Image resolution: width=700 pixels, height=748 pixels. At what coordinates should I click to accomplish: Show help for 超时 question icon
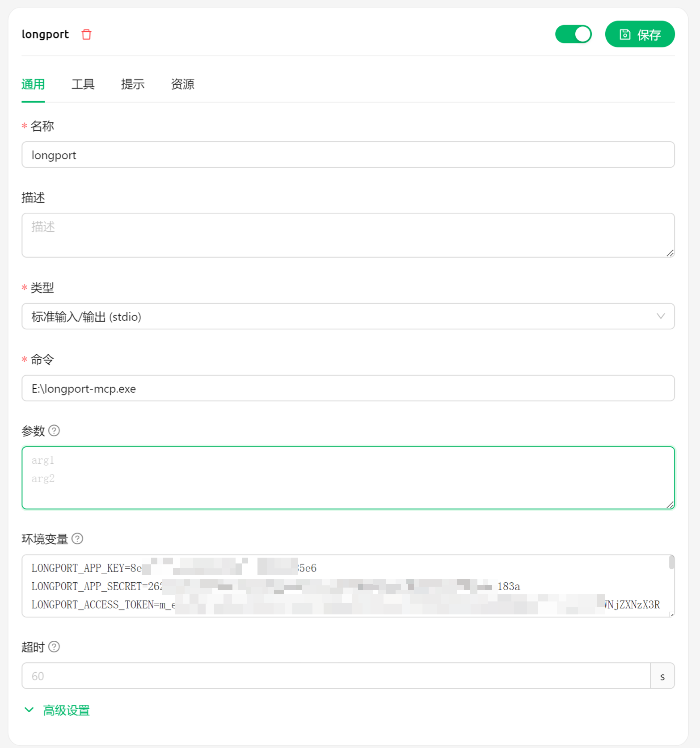pos(54,647)
